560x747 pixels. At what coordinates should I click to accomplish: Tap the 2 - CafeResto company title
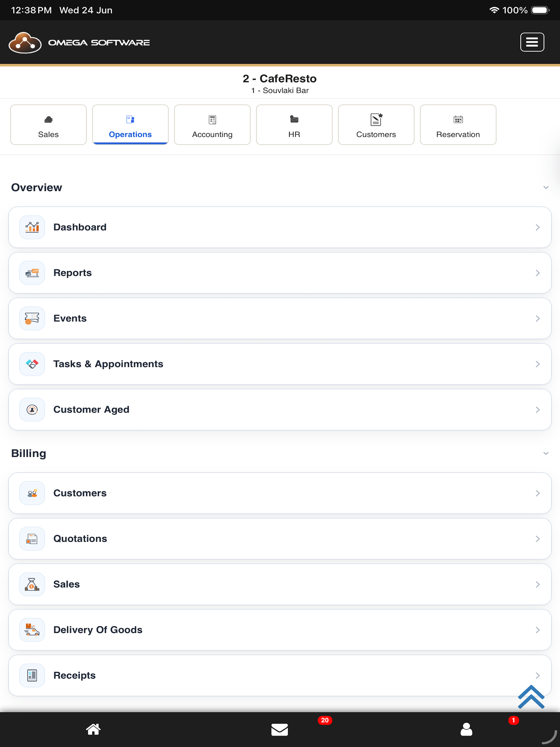tap(279, 78)
